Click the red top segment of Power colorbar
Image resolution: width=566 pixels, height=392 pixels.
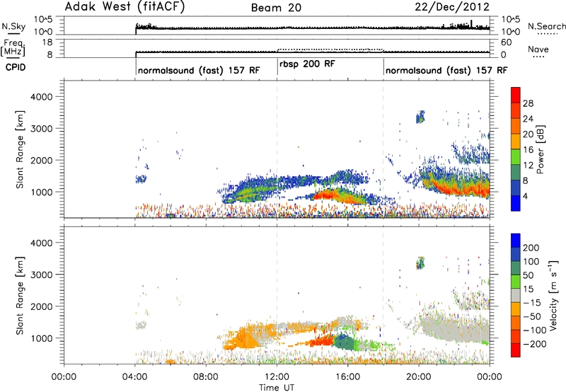[516, 96]
